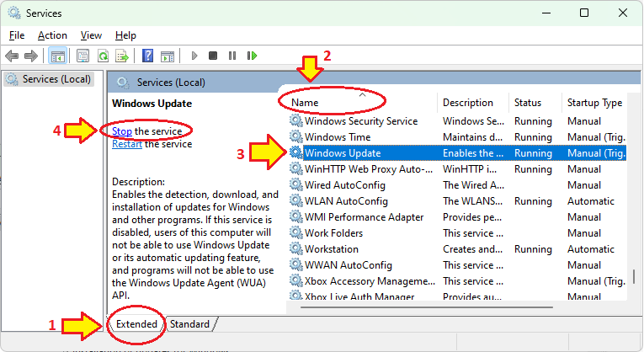Open the View menu
The width and height of the screenshot is (644, 352).
coord(91,35)
